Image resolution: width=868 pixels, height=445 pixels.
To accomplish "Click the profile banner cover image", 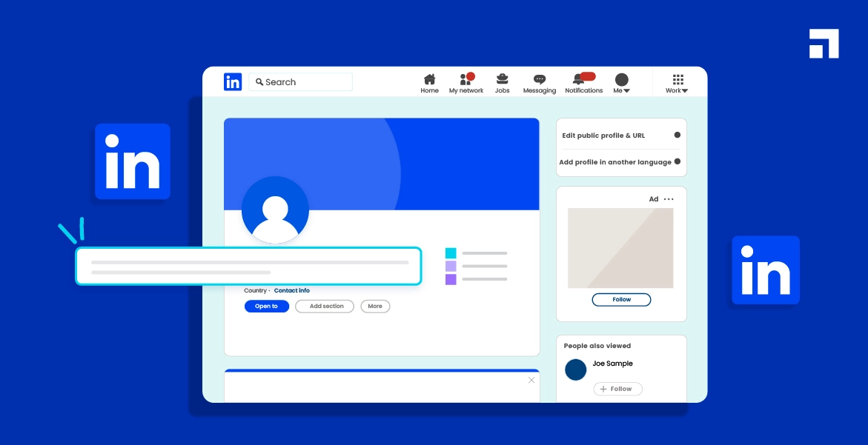I will point(382,164).
